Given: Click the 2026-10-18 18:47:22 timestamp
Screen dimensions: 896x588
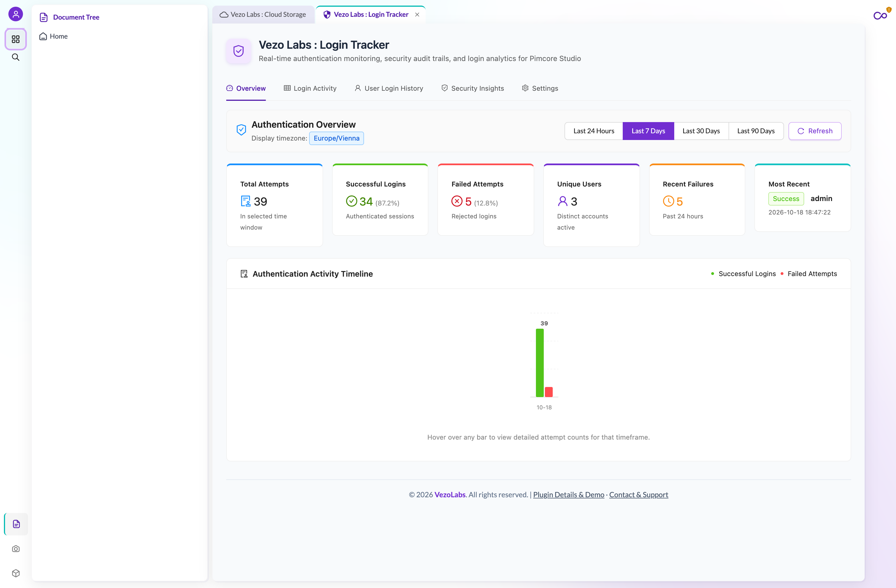Looking at the screenshot, I should (x=799, y=212).
